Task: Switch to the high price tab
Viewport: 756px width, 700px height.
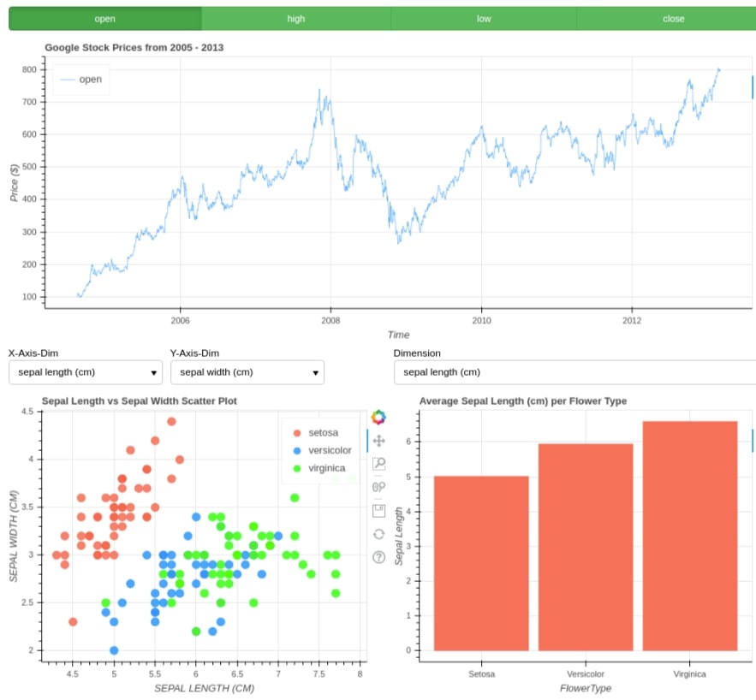Action: pyautogui.click(x=296, y=19)
